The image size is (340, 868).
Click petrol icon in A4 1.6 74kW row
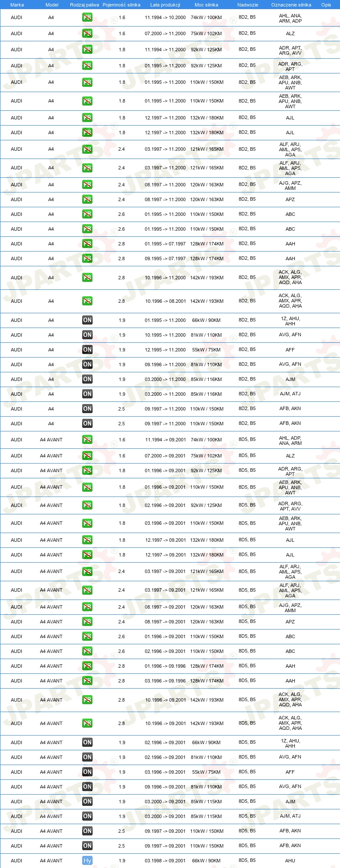pyautogui.click(x=87, y=18)
